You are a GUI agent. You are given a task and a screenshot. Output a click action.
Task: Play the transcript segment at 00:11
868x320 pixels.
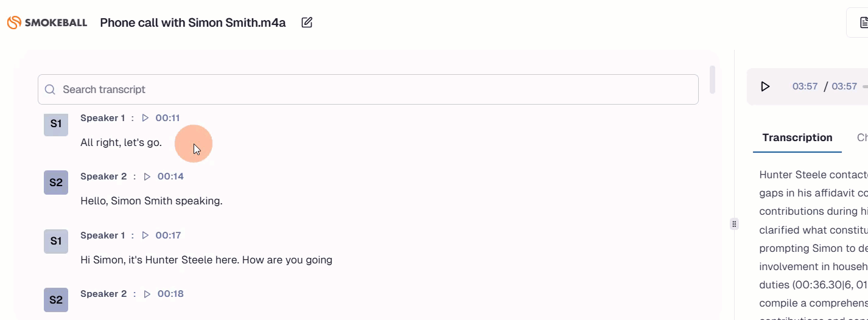pyautogui.click(x=145, y=118)
